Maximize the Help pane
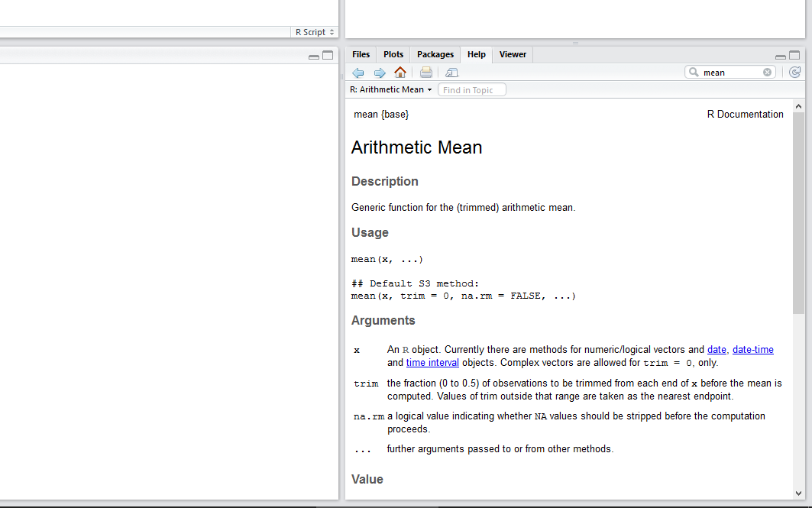 pyautogui.click(x=794, y=56)
